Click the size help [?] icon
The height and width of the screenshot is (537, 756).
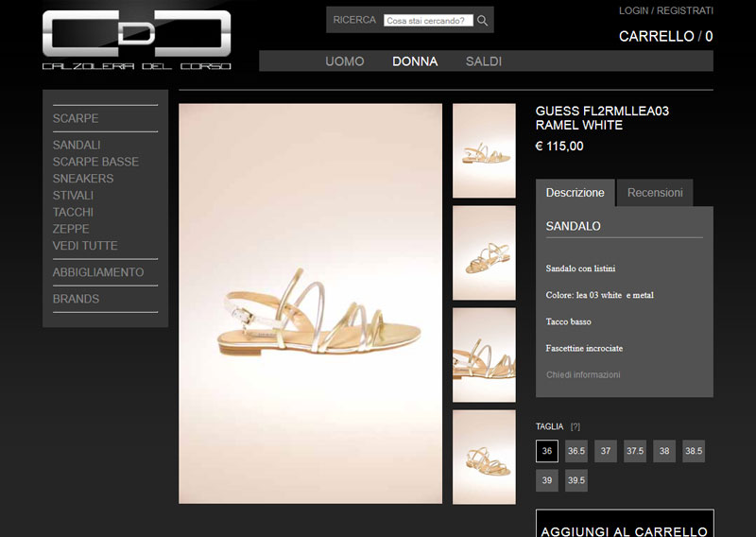pos(575,426)
